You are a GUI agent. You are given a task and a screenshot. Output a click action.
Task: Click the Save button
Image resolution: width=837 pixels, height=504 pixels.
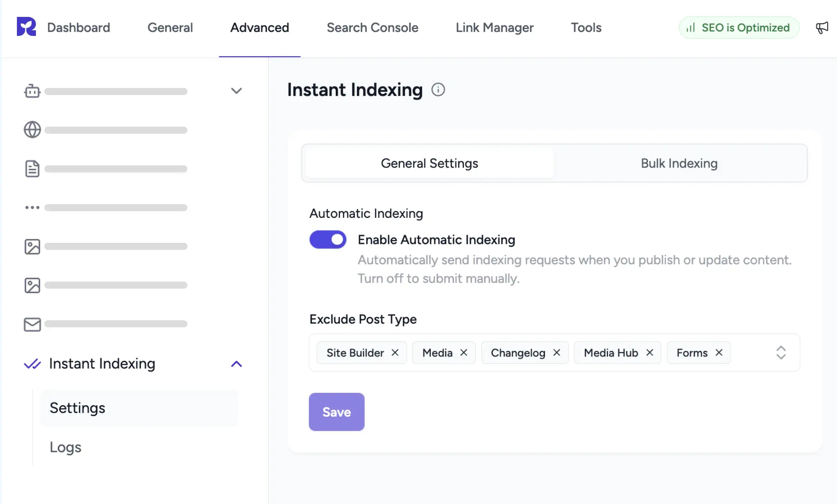(336, 412)
